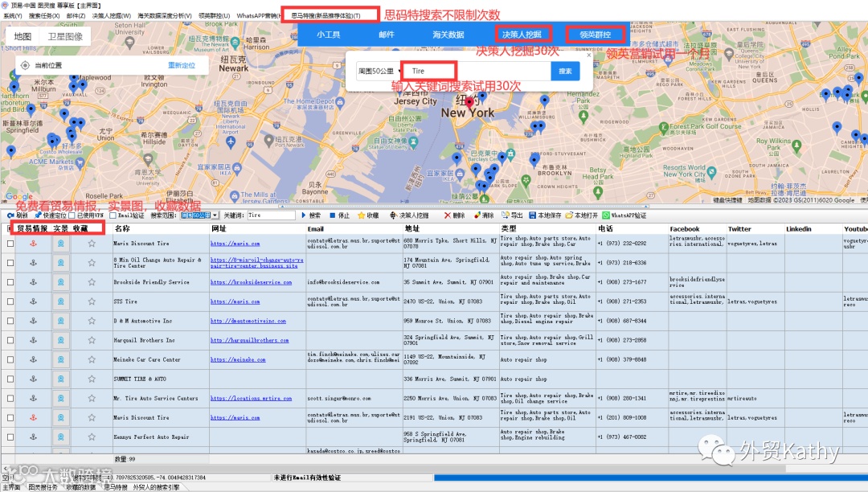The width and height of the screenshot is (868, 492).
Task: Click the red X 删除 delete icon
Action: (448, 215)
